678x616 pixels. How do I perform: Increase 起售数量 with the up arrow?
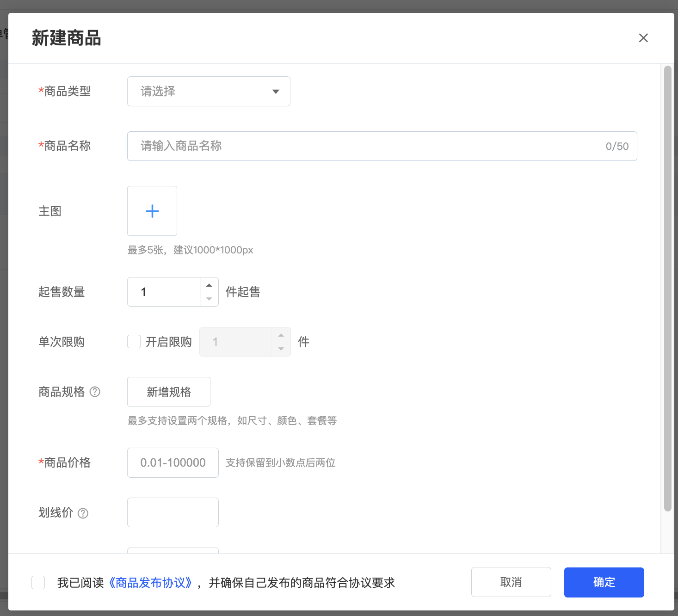click(209, 285)
